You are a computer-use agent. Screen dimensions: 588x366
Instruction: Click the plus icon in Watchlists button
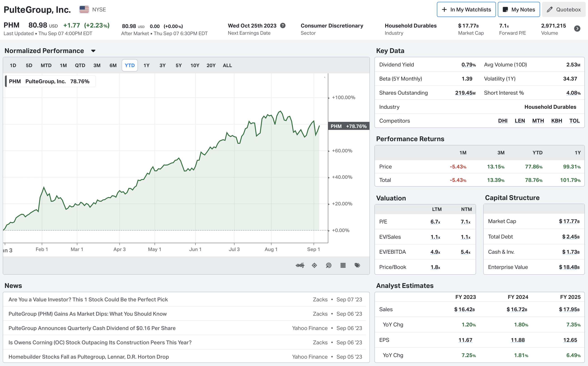[444, 9]
